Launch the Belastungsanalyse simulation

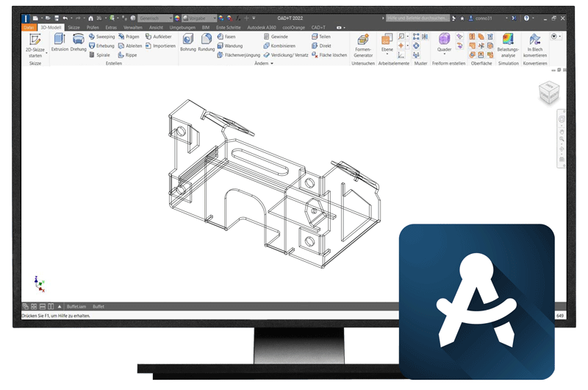point(508,45)
